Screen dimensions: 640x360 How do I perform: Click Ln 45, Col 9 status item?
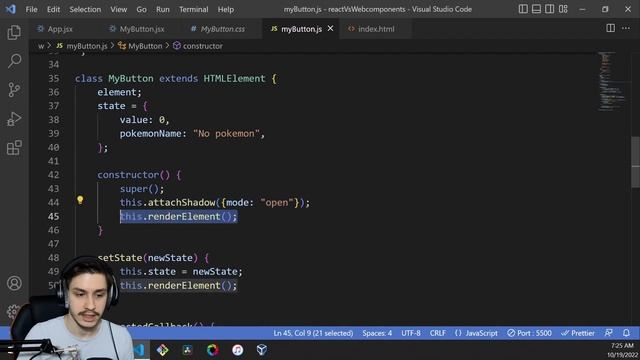tap(313, 333)
